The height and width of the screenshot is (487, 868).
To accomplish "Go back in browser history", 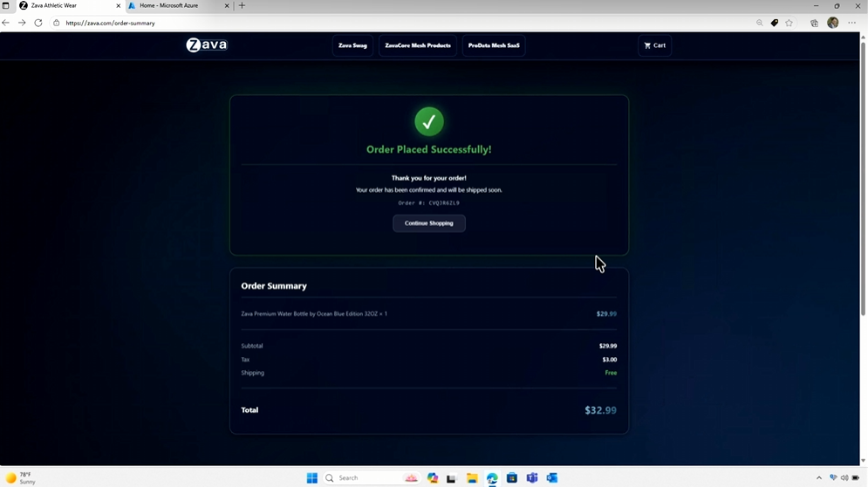I will (6, 23).
